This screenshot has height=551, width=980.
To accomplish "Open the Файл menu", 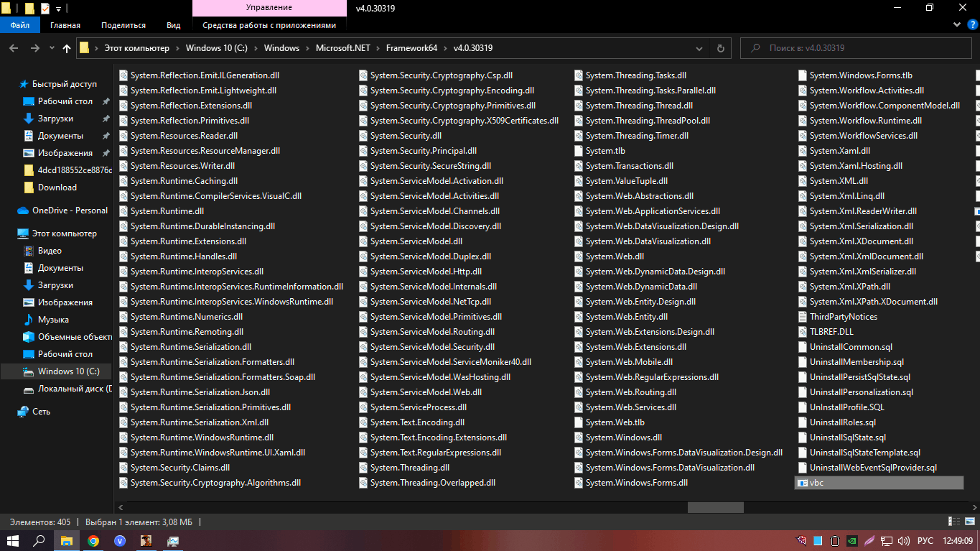I will [x=20, y=24].
